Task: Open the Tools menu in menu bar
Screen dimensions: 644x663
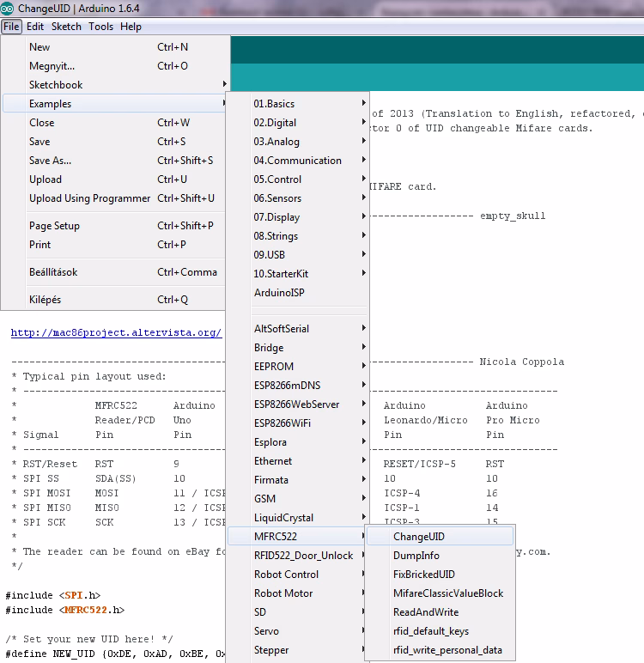Action: pos(100,27)
